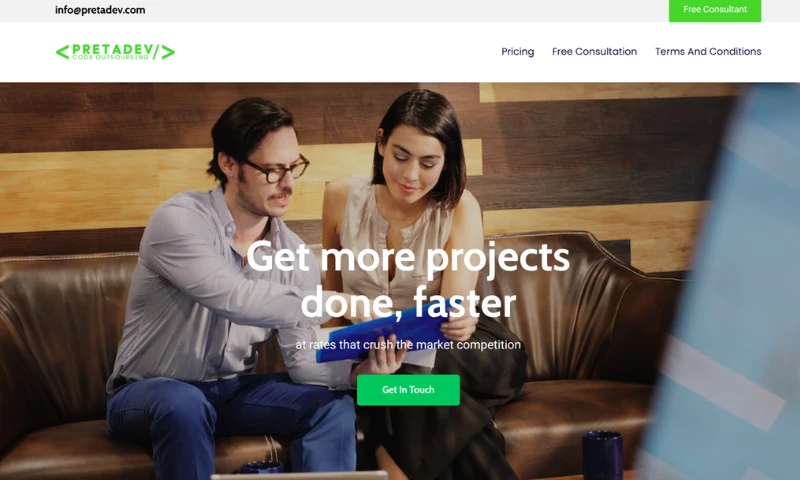Viewport: 800px width, 480px height.
Task: Click the Code Outsoursing tagline under the logo
Action: click(x=110, y=58)
